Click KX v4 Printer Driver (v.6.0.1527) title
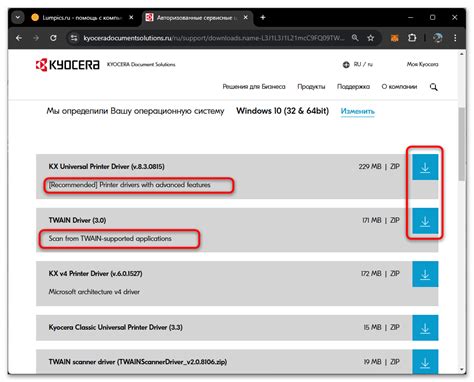Screen dimensions: 474x382 (x=96, y=274)
